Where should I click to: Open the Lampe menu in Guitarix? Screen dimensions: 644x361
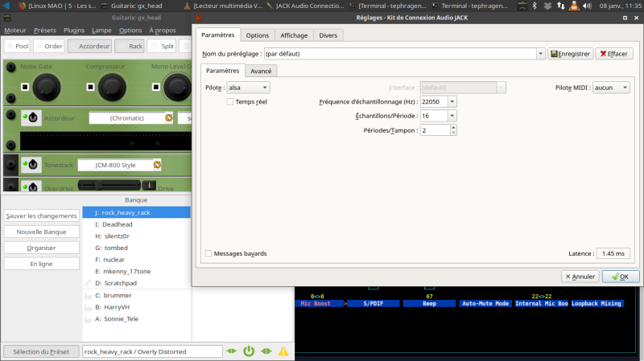click(101, 31)
